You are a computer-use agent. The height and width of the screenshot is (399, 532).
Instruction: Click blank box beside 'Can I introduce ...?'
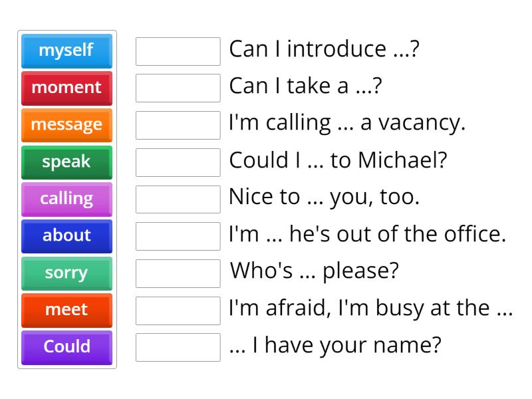[x=178, y=51]
